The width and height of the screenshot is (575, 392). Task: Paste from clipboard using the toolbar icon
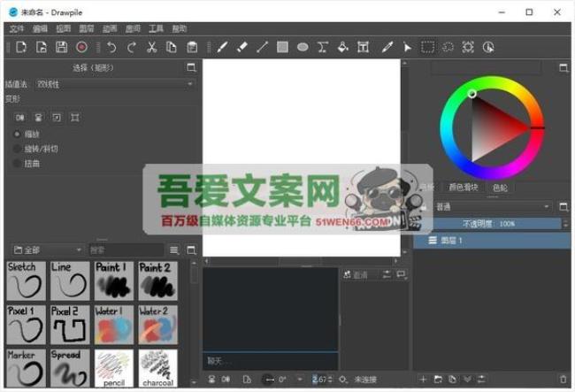click(192, 47)
